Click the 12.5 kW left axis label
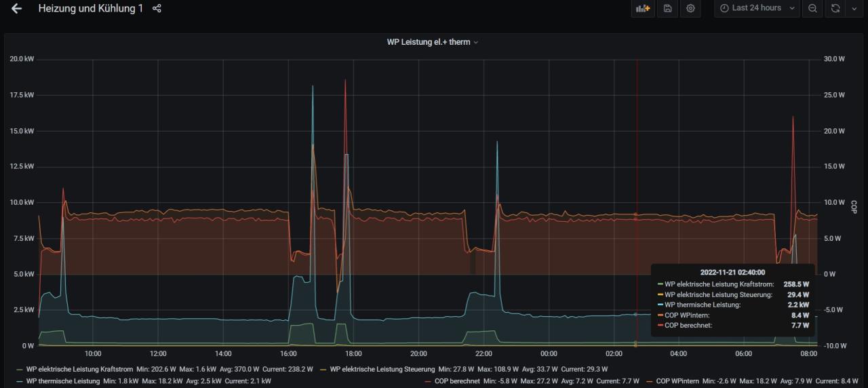Image resolution: width=868 pixels, height=388 pixels. 22,167
